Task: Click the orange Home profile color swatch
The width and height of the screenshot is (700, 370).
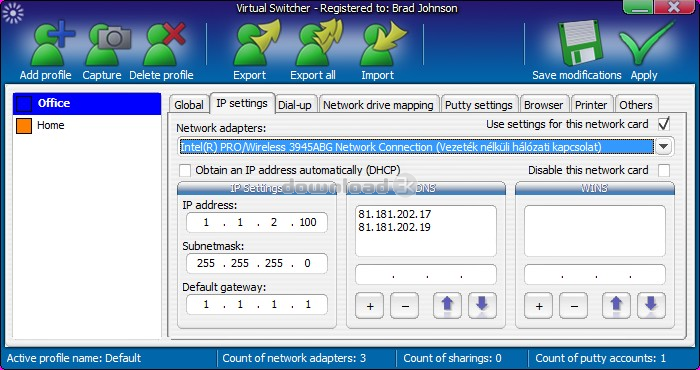Action: pyautogui.click(x=24, y=125)
